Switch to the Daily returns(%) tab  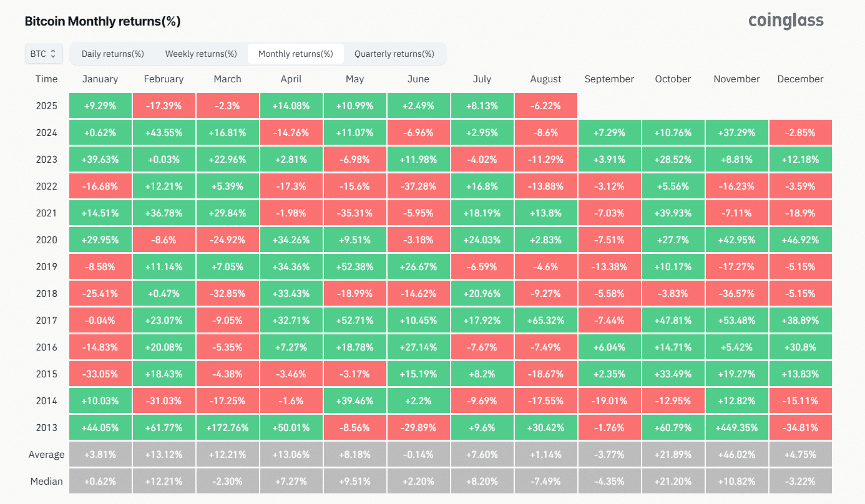(112, 54)
